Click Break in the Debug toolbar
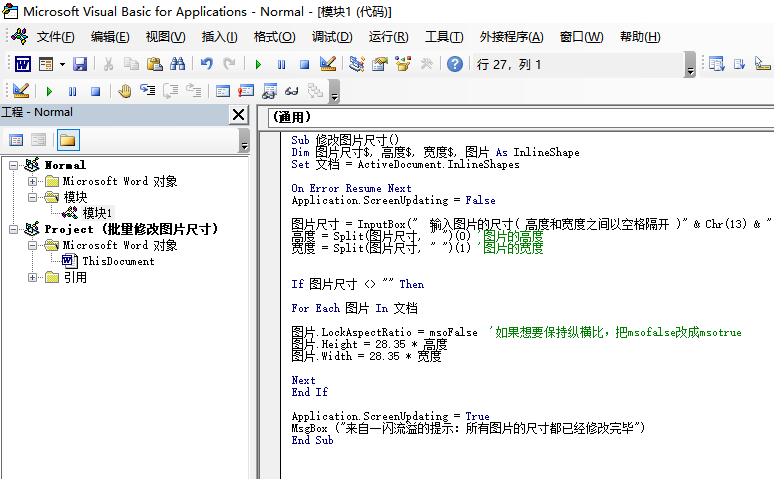The height and width of the screenshot is (479, 774). click(x=73, y=91)
